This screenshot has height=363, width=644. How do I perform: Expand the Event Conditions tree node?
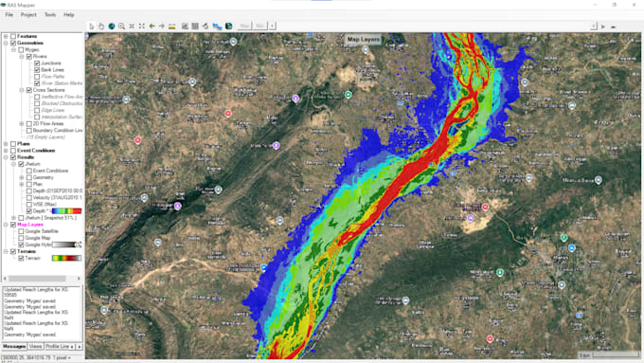click(x=6, y=151)
